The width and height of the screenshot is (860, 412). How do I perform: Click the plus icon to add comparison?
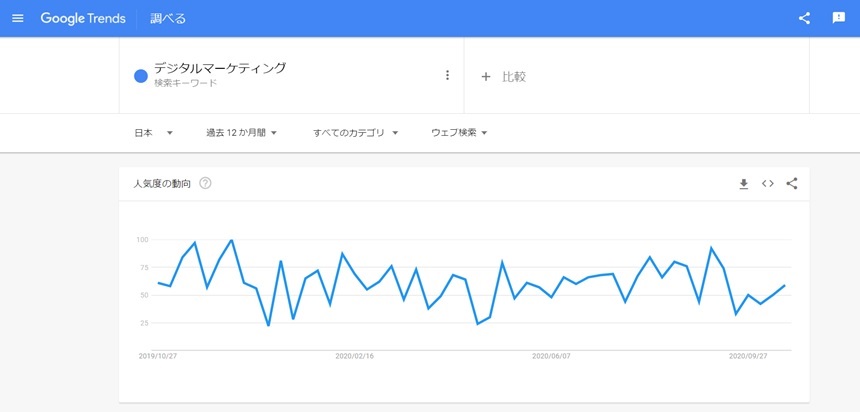click(486, 76)
